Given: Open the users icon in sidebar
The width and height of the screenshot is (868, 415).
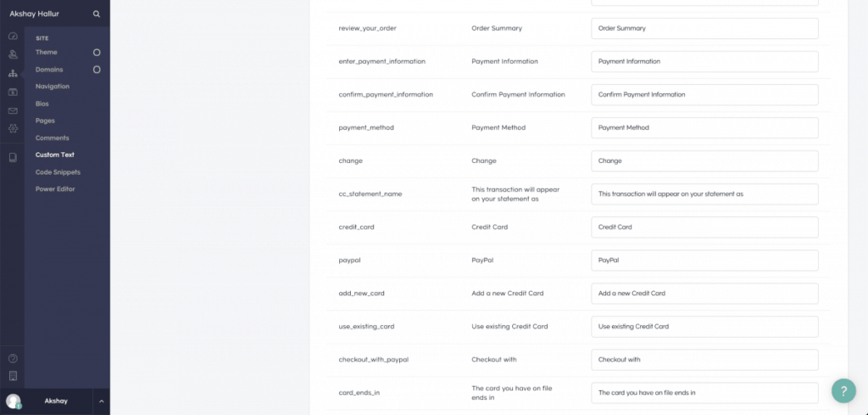Looking at the screenshot, I should pos(13,55).
